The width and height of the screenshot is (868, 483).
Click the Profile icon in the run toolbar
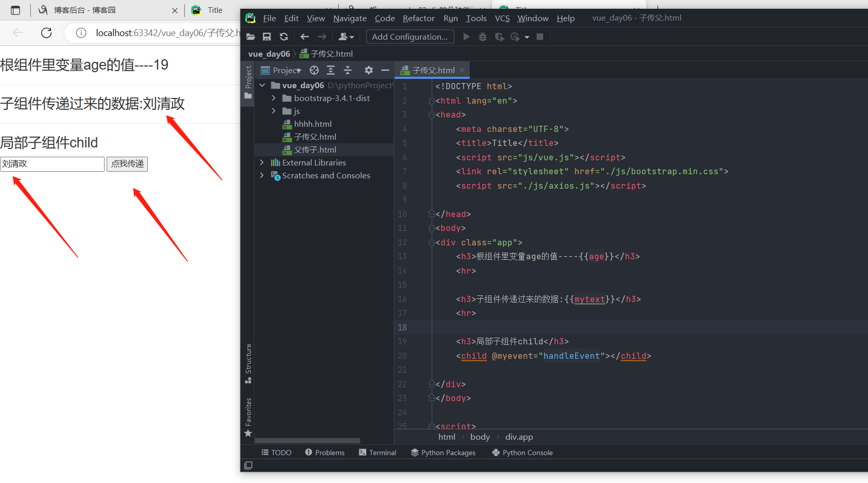coord(515,37)
